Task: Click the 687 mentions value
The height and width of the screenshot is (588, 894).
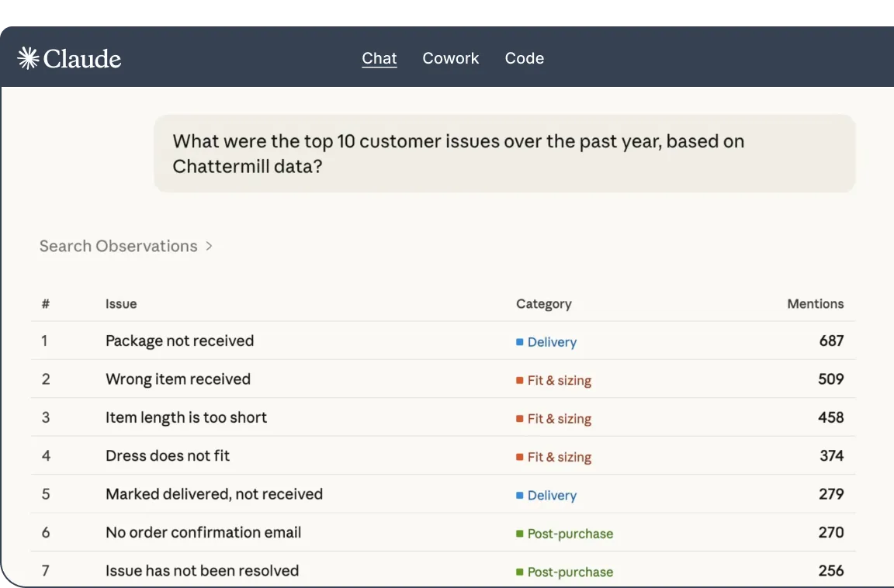Action: pyautogui.click(x=831, y=341)
